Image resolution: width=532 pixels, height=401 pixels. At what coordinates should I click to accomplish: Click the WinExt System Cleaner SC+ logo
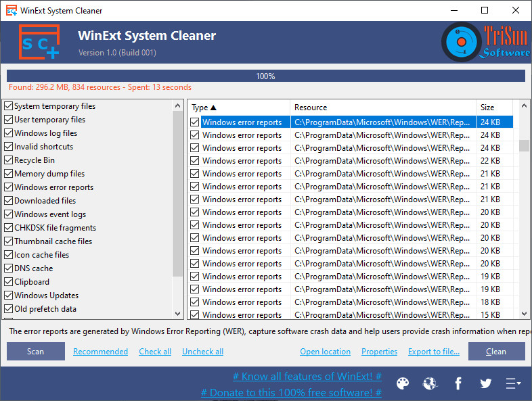point(39,42)
